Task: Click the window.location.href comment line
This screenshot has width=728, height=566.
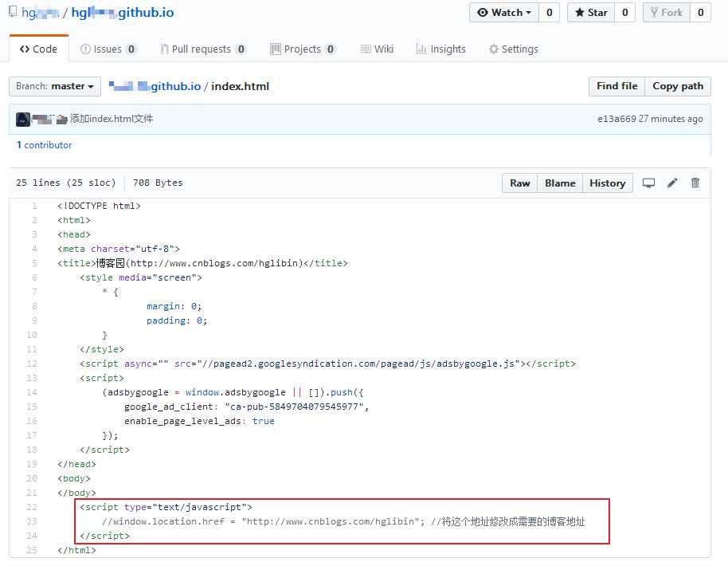Action: [343, 522]
